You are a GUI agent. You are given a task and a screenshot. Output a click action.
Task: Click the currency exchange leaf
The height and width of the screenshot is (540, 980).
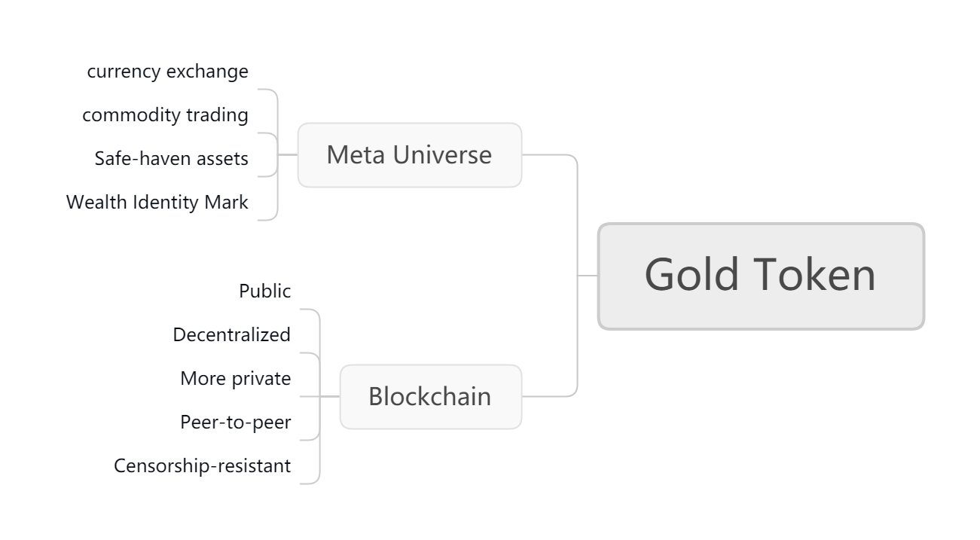point(167,72)
